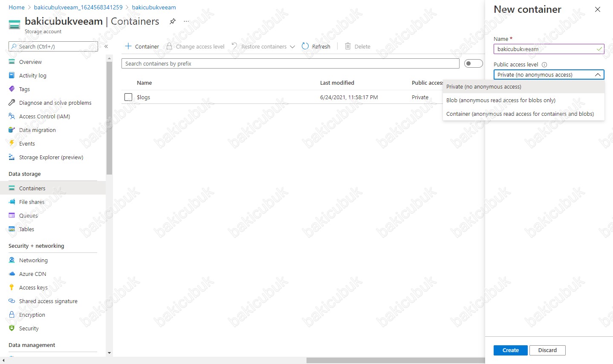Image resolution: width=613 pixels, height=364 pixels.
Task: Click the Security shield icon
Action: [12, 328]
